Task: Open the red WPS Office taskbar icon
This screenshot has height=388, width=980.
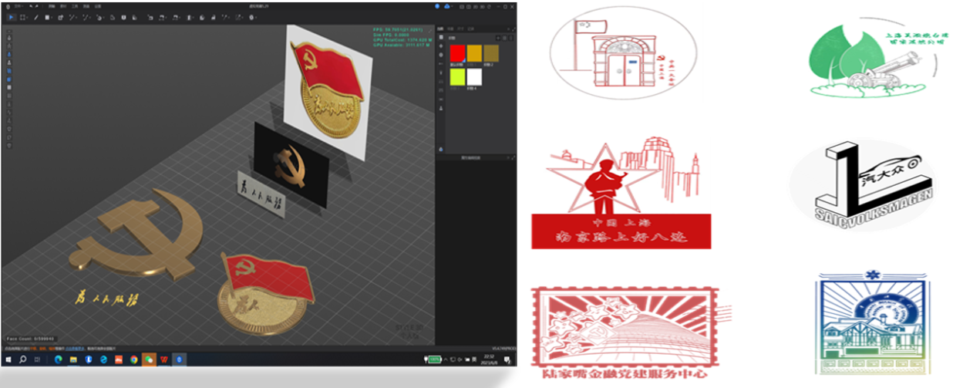Action: [163, 359]
